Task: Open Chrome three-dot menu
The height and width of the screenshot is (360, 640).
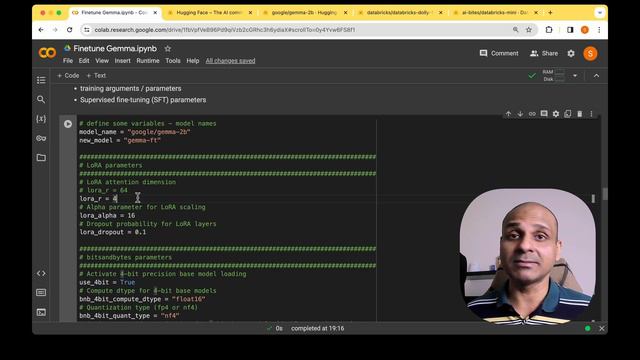Action: pos(599,30)
